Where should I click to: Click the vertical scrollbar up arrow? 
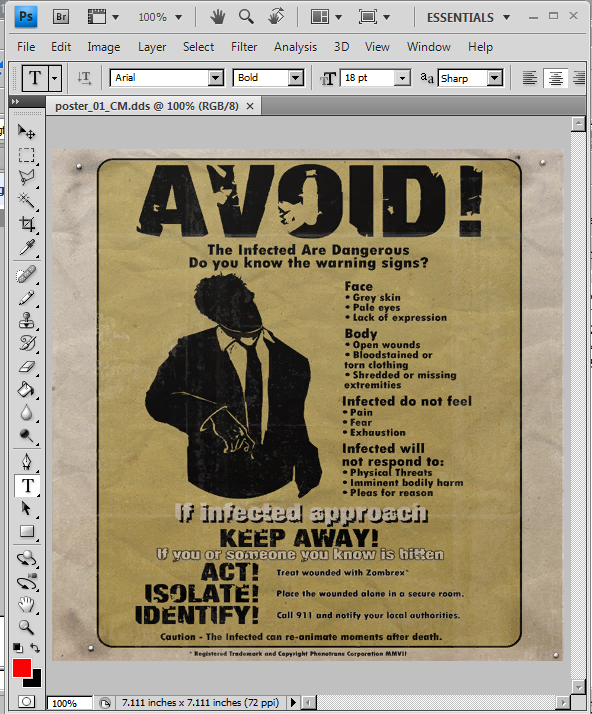click(578, 123)
